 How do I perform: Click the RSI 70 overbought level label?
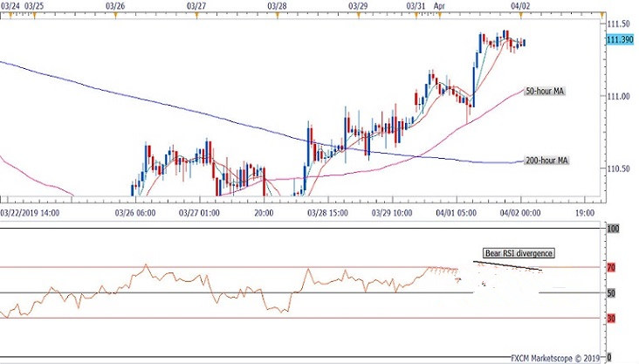pos(613,267)
